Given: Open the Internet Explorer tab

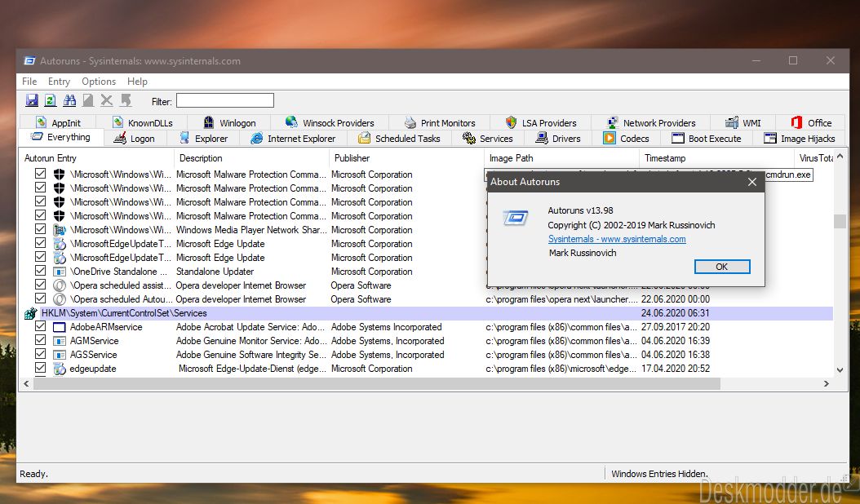Looking at the screenshot, I should click(294, 139).
